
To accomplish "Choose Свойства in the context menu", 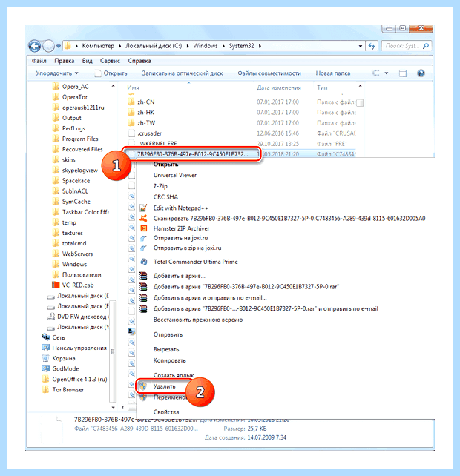I will point(166,412).
